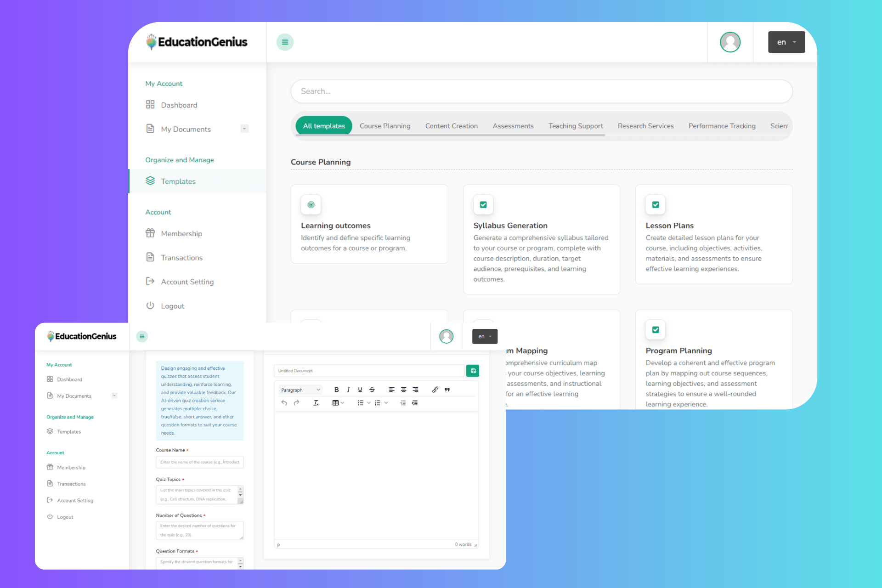Switch to the Content Creation tab
The height and width of the screenshot is (588, 882).
[x=452, y=126]
